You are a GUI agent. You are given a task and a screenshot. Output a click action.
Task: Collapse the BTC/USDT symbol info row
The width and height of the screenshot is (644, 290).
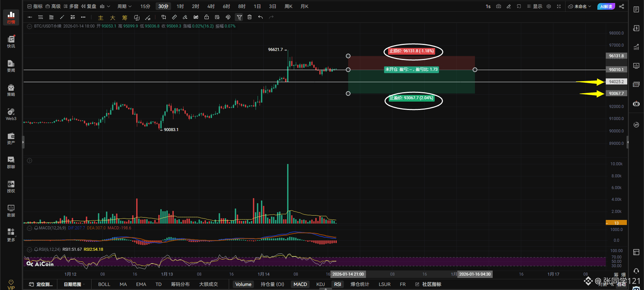click(x=30, y=26)
